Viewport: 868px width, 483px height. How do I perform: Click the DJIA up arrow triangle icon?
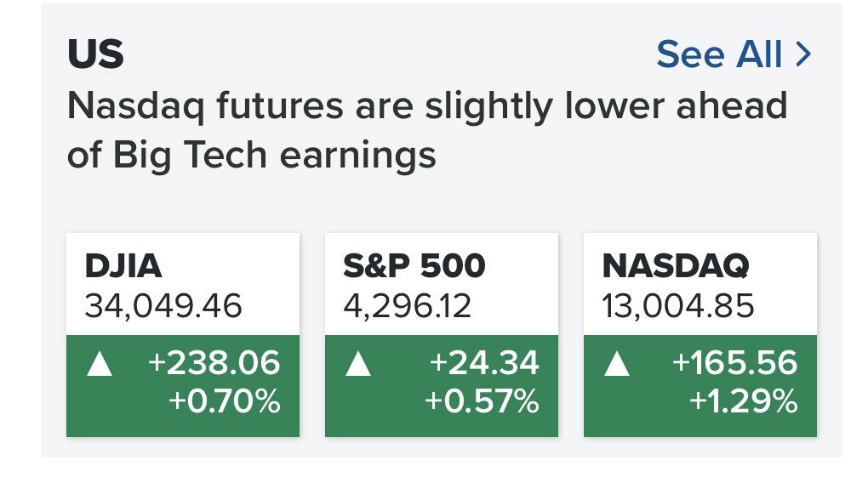tap(100, 364)
